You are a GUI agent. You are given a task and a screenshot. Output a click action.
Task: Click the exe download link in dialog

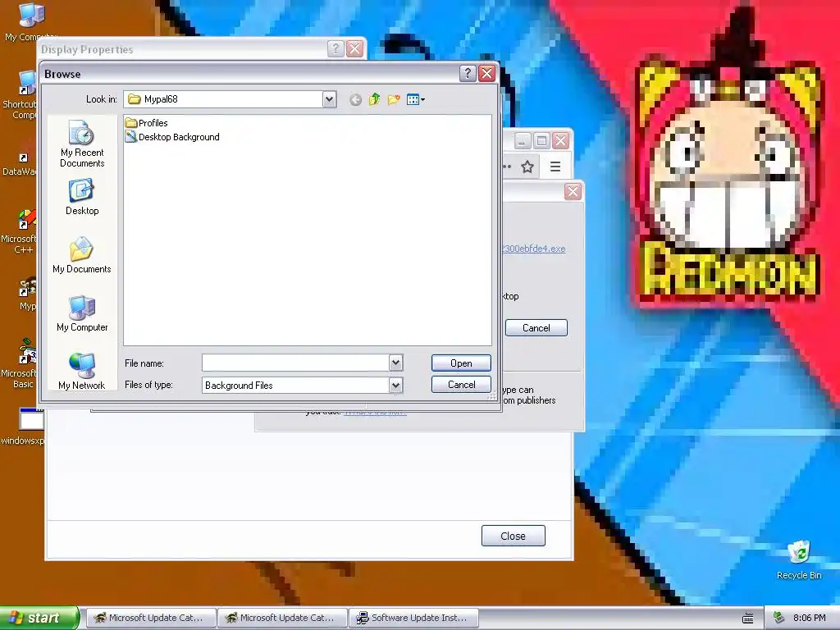[533, 249]
